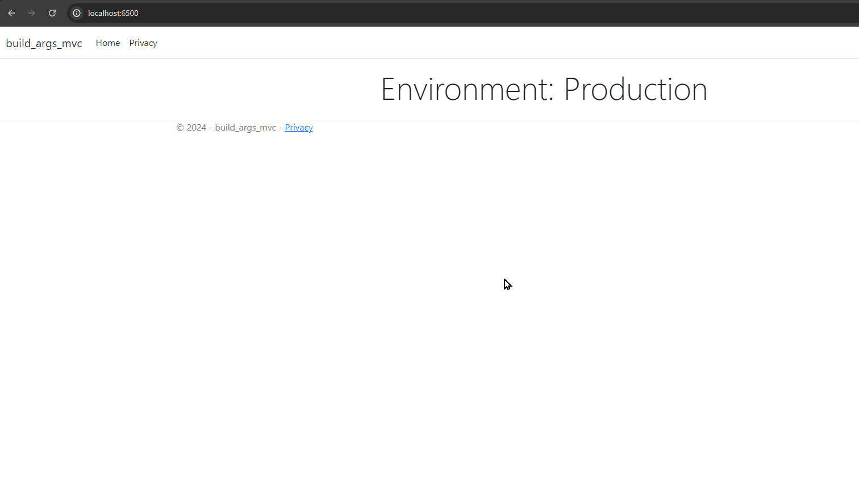Viewport: 859px width, 504px height.
Task: Click the colon after Environment in heading
Action: pyautogui.click(x=551, y=94)
